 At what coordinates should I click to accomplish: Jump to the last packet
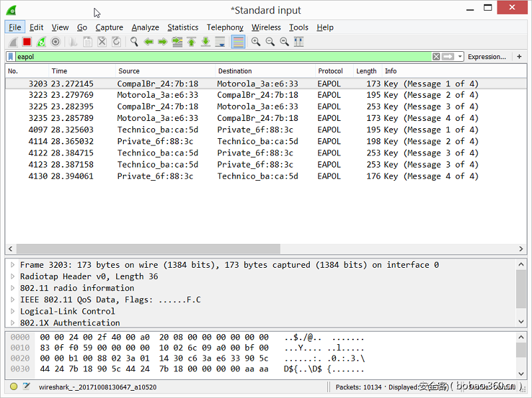click(x=205, y=42)
